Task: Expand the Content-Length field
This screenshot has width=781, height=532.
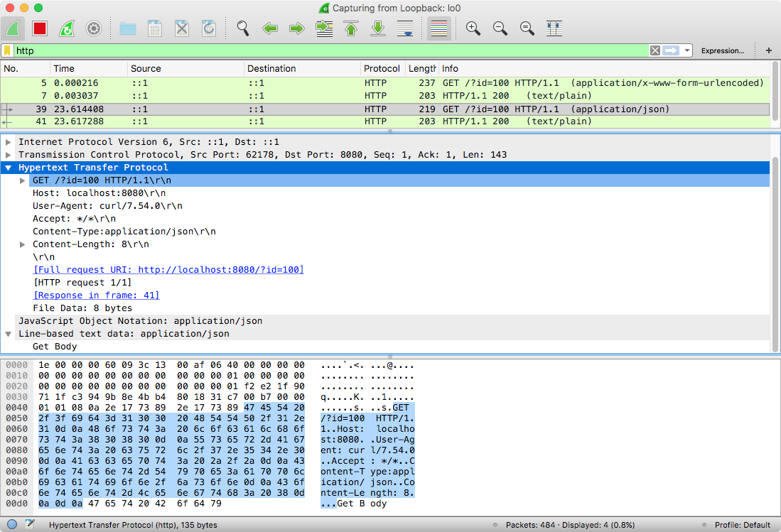Action: pyautogui.click(x=23, y=244)
